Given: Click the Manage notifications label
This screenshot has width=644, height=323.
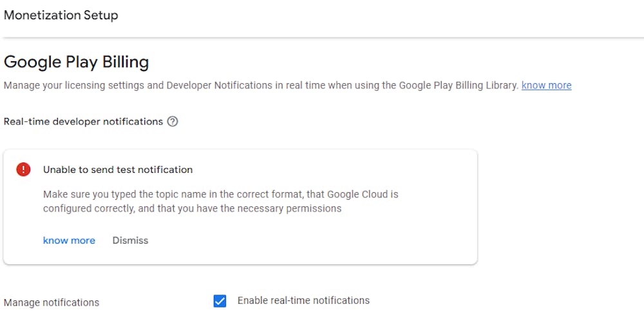Looking at the screenshot, I should (x=52, y=302).
